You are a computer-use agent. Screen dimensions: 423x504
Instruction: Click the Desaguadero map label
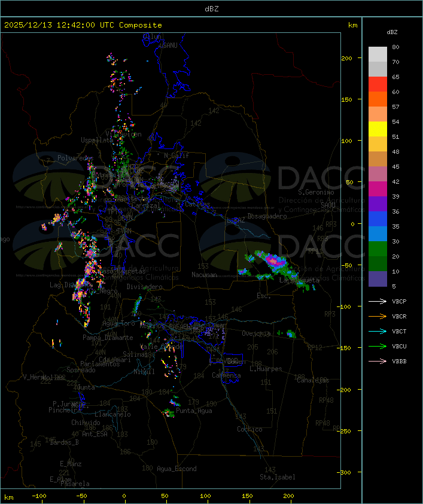click(267, 216)
